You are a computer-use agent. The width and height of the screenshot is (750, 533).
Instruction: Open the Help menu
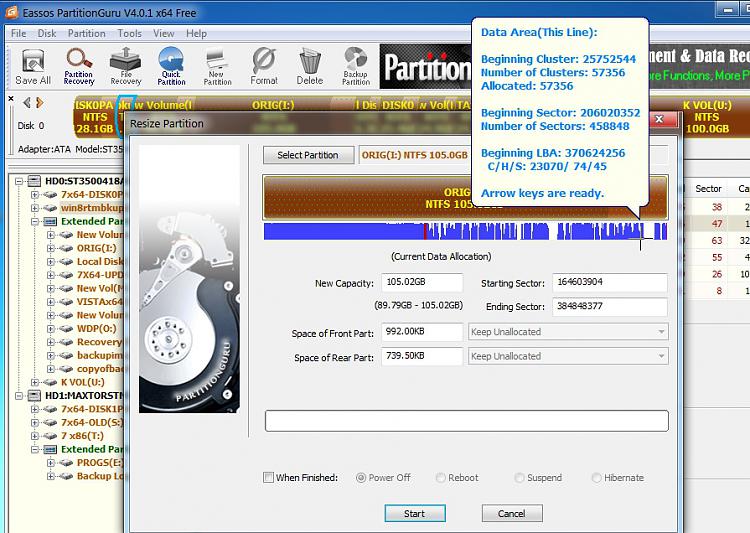(197, 33)
